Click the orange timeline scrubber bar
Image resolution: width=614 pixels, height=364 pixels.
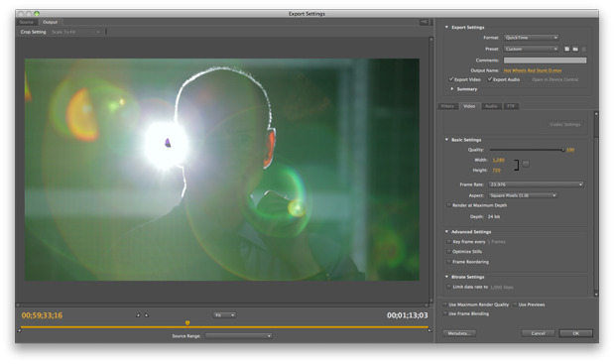(224, 327)
